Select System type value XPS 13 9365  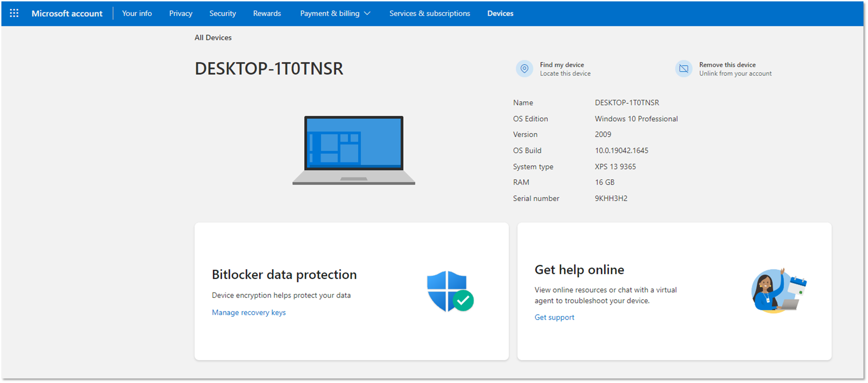tap(615, 167)
